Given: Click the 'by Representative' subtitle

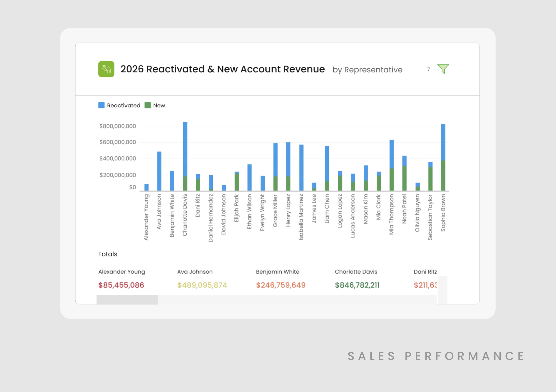Looking at the screenshot, I should (x=368, y=70).
